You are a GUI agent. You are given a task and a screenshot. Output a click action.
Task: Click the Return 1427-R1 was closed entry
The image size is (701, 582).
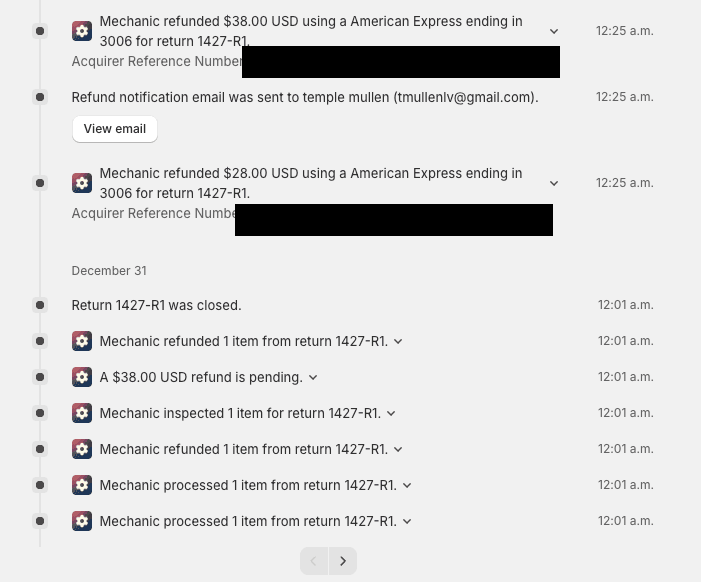(157, 305)
